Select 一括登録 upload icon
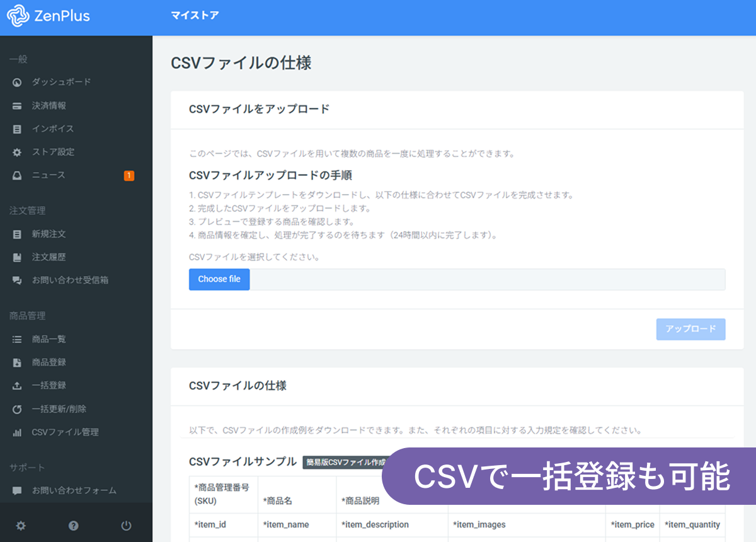 (17, 386)
